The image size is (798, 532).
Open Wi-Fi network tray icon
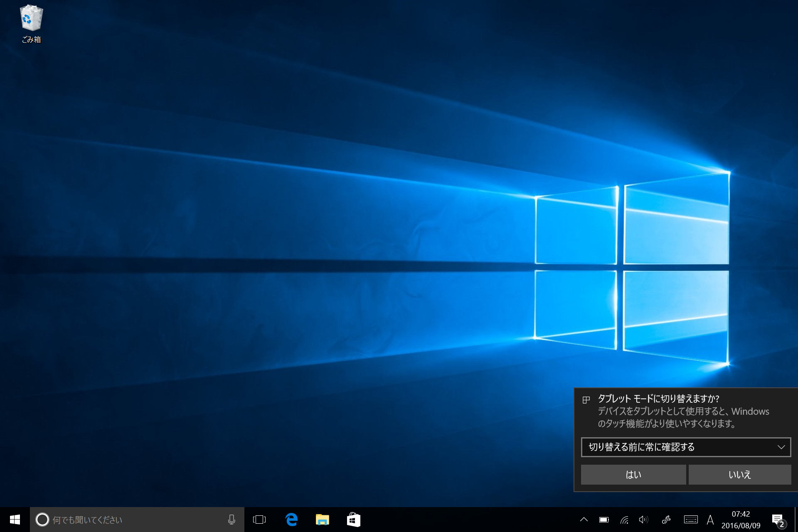(624, 520)
